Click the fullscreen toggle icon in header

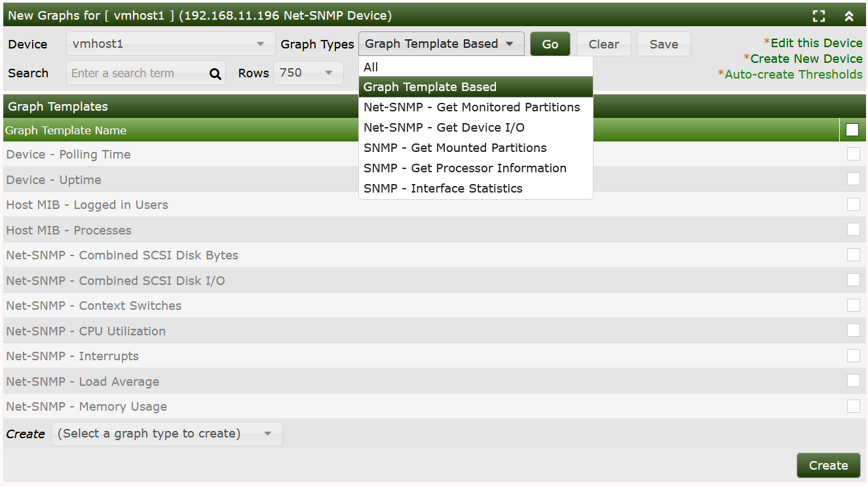click(819, 16)
